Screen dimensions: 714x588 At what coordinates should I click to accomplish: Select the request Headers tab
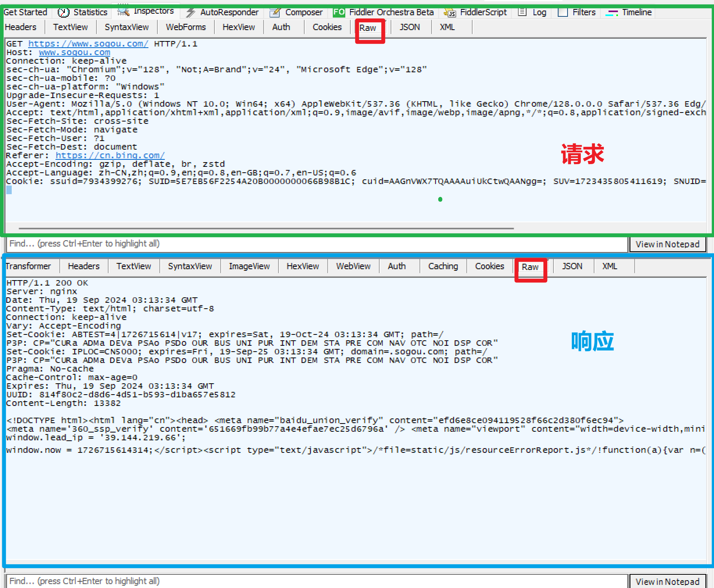[21, 27]
